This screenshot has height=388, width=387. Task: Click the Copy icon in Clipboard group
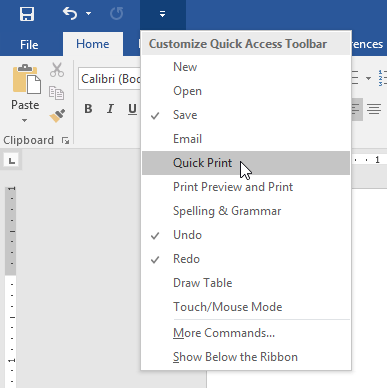[x=56, y=93]
